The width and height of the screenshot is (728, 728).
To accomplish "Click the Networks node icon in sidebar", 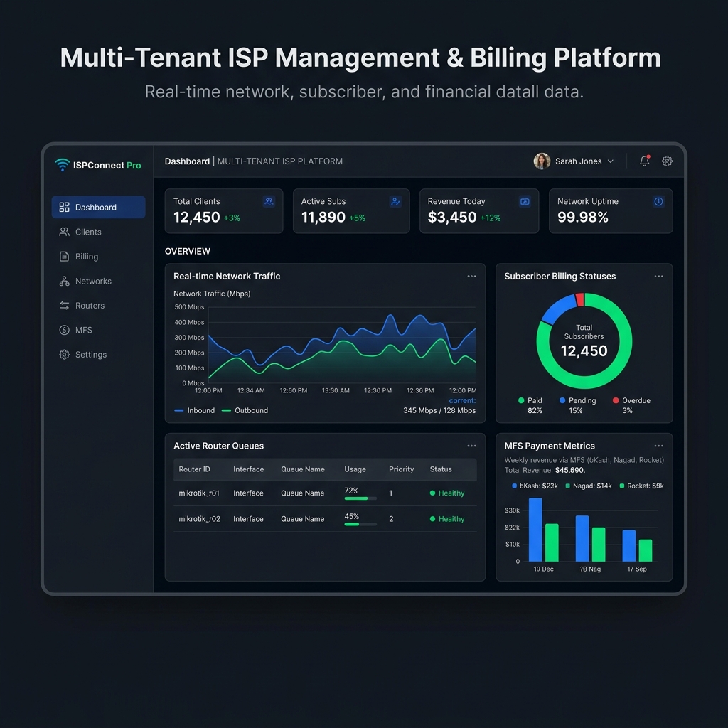I will coord(65,281).
